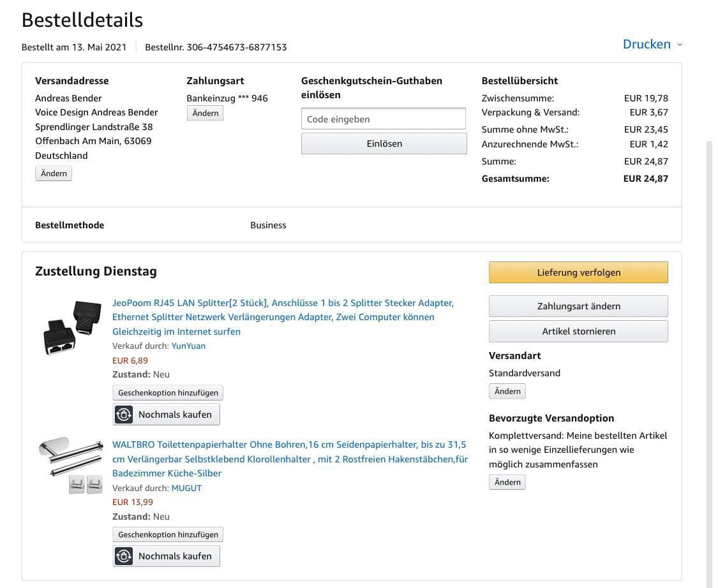Image resolution: width=718 pixels, height=588 pixels.
Task: Open the Drucken print menu
Action: click(647, 45)
